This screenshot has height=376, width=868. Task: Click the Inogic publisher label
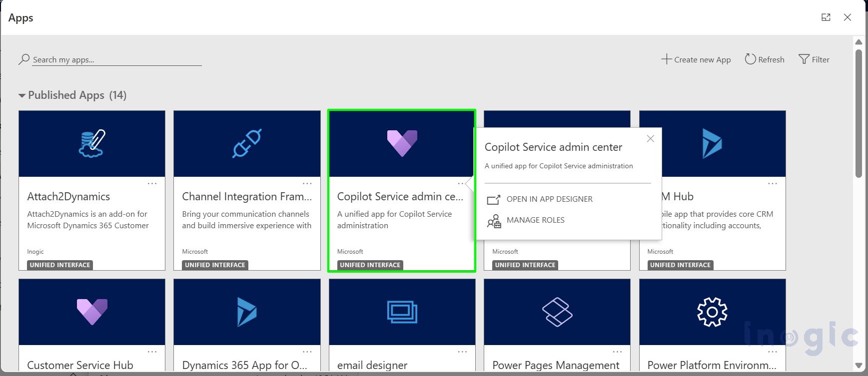point(35,252)
